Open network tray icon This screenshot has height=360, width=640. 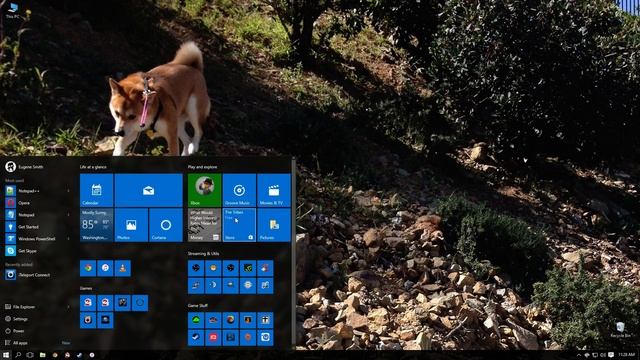pos(595,355)
